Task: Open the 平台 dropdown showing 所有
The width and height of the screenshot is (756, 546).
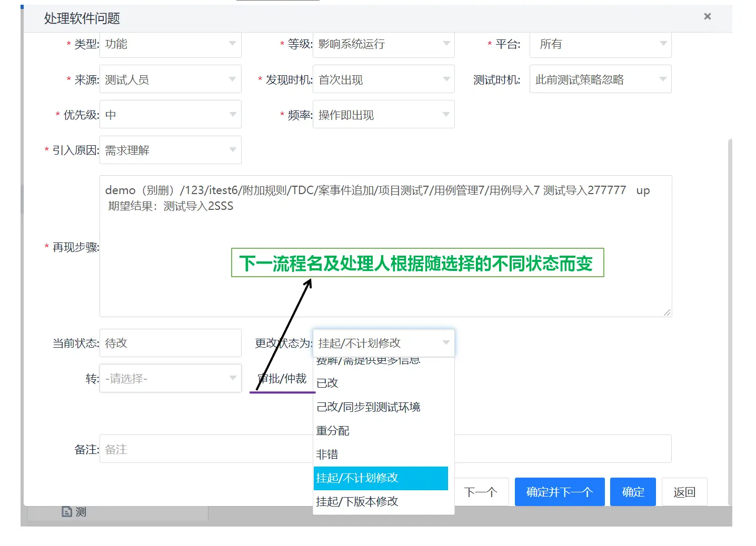Action: pyautogui.click(x=601, y=44)
